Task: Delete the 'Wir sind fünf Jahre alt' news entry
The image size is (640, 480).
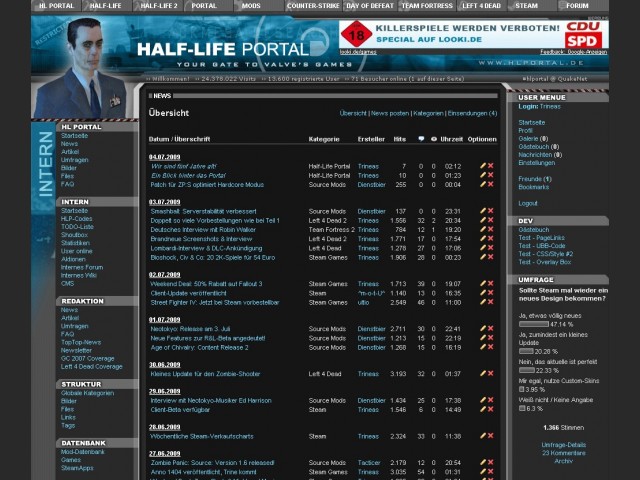Action: click(x=491, y=166)
